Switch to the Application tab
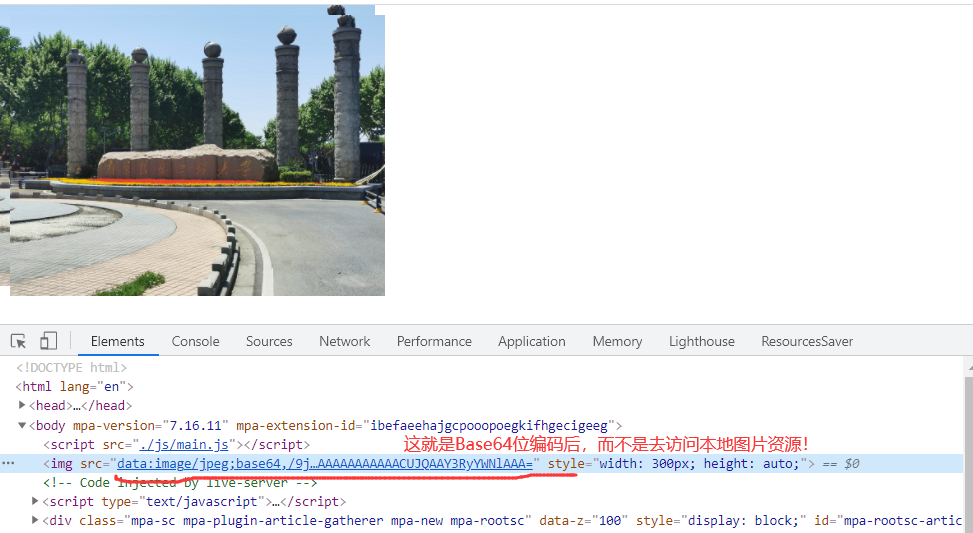973x533 pixels. [x=531, y=341]
